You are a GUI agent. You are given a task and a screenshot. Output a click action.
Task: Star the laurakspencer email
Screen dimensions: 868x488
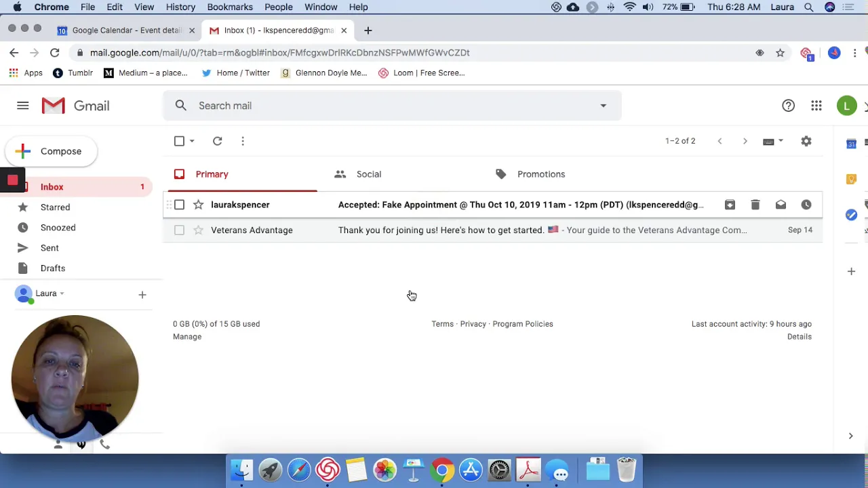pyautogui.click(x=198, y=205)
